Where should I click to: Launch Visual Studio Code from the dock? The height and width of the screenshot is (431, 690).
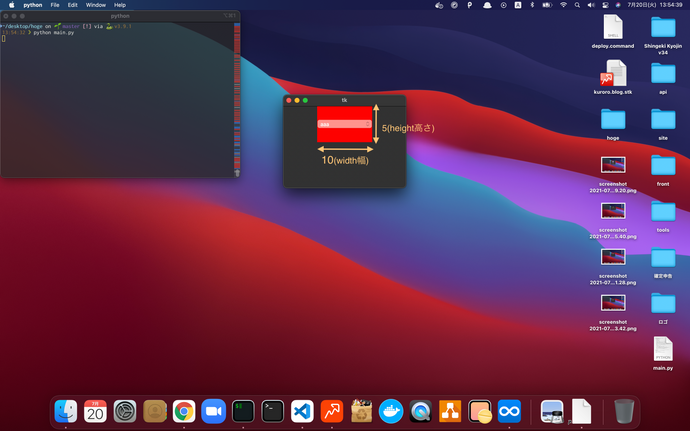point(302,410)
